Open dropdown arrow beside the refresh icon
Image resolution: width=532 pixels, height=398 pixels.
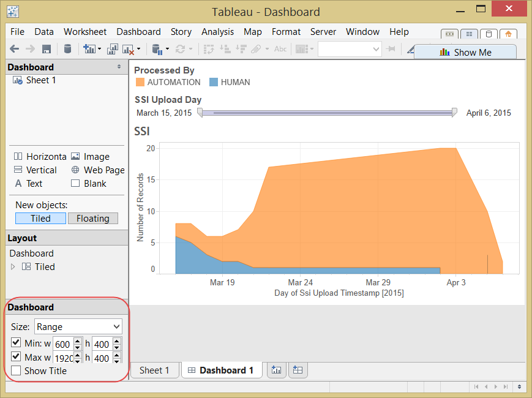(x=190, y=49)
